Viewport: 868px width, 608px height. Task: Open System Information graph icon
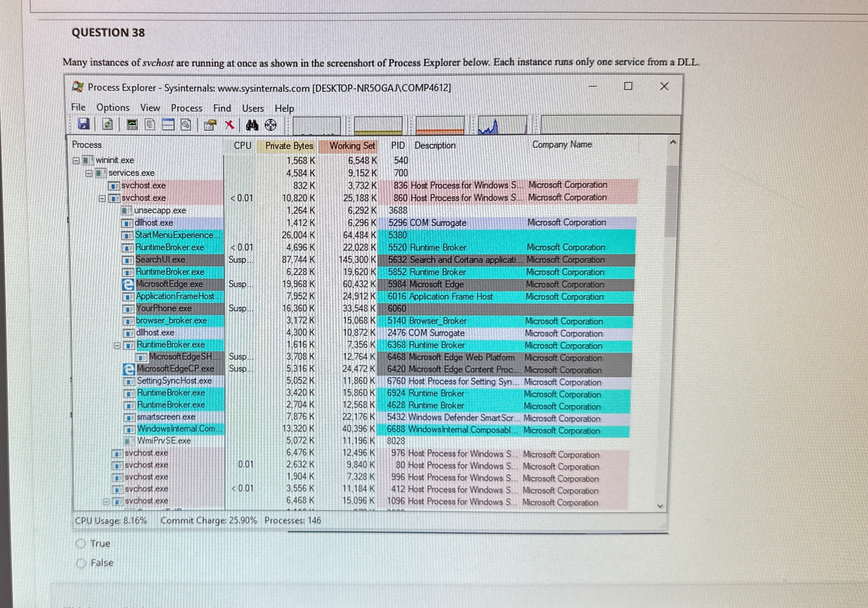[x=132, y=125]
